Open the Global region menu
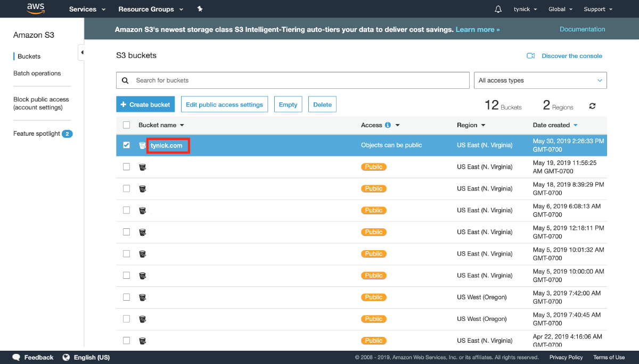Screen dimensions: 639x364 (560, 9)
